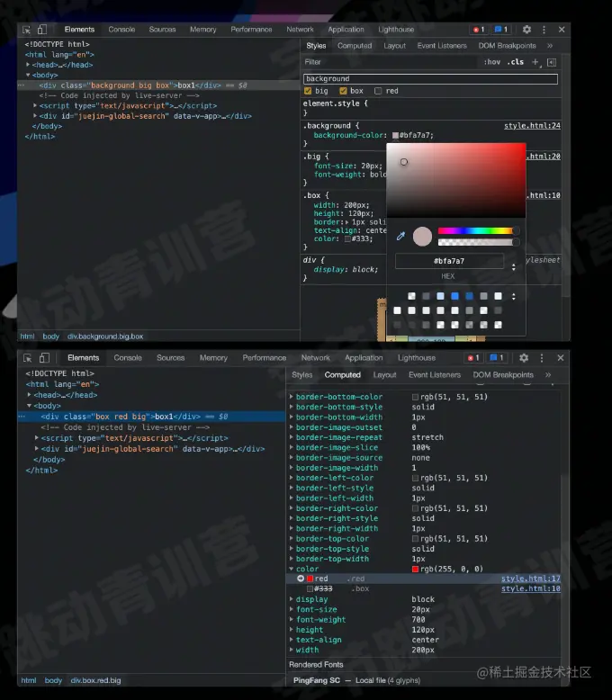Image resolution: width=612 pixels, height=700 pixels.
Task: Collapse the color computed property
Action: pos(292,570)
